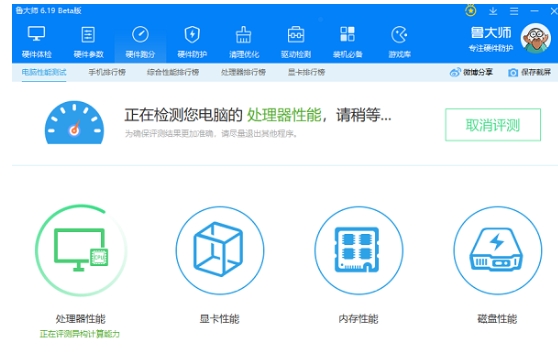Switch to 电脑性能测试 tab
The width and height of the screenshot is (558, 361).
(44, 72)
